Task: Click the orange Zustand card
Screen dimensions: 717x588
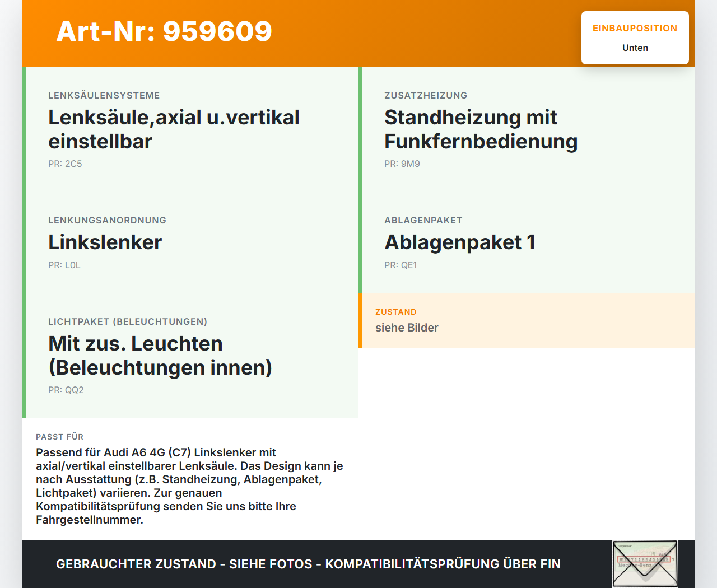Action: tap(527, 320)
